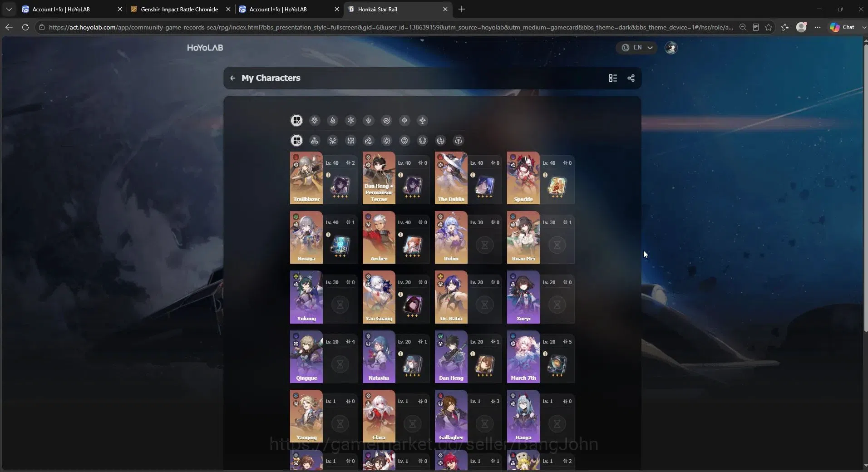Select the All paths filter icon
This screenshot has width=868, height=472.
click(x=296, y=141)
